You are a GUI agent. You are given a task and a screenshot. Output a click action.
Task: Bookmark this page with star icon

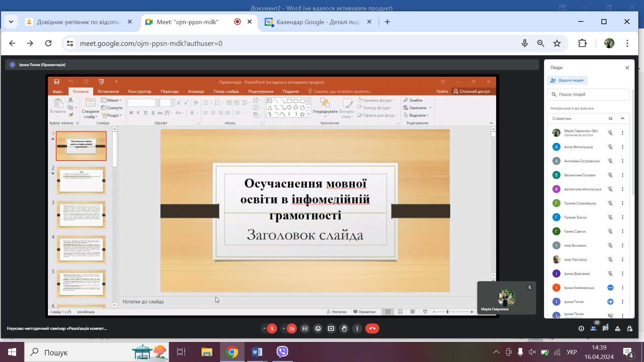[557, 43]
